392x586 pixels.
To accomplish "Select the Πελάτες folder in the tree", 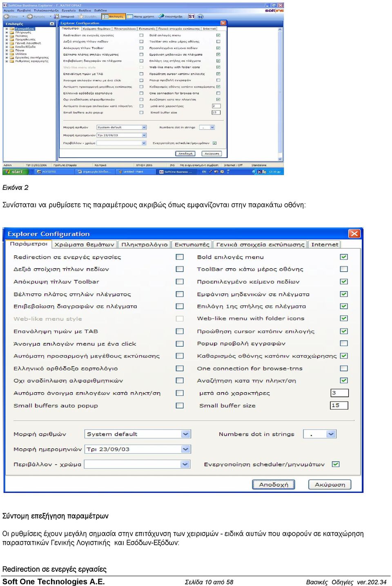I will tap(21, 36).
